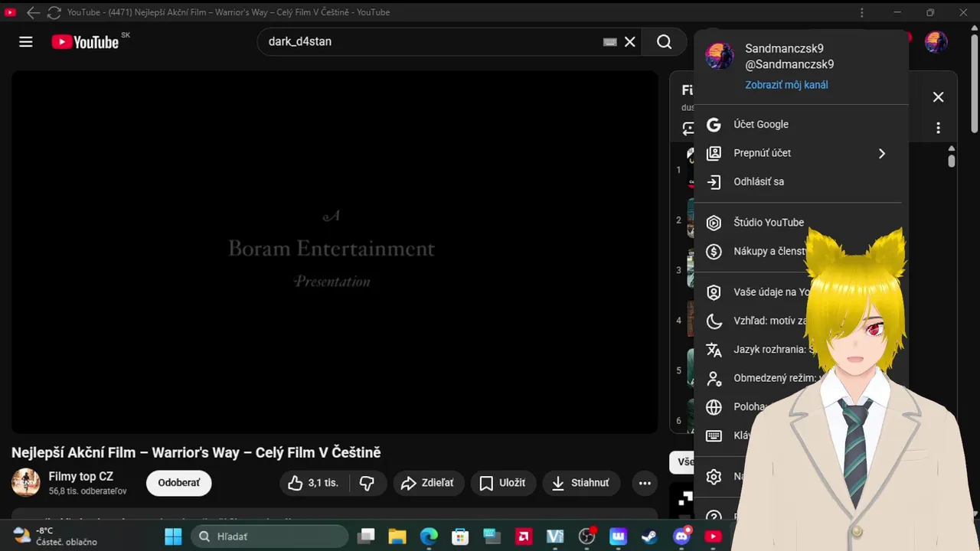
Task: Click the taskbar Hľadať search box
Action: pos(269,536)
